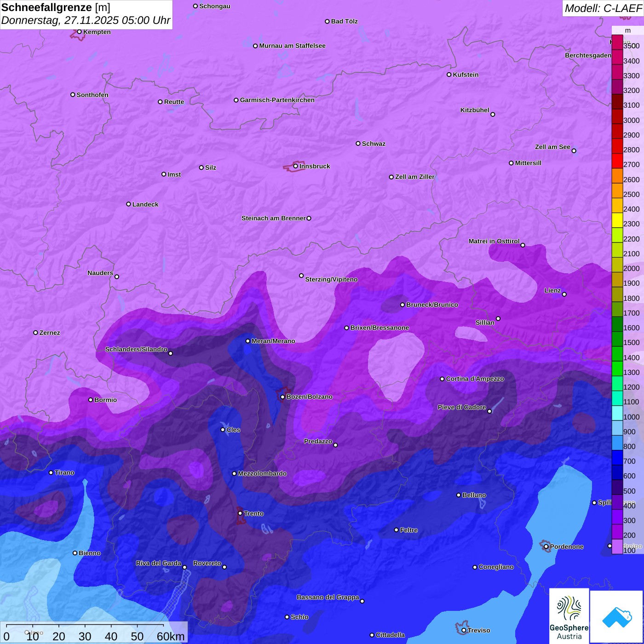Click the Innsbruck city marker dot
Viewport: 644px width, 644px height.
296,166
